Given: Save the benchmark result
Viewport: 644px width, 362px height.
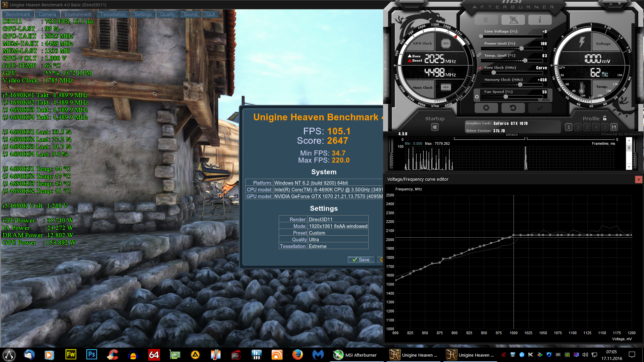Looking at the screenshot, I should click(x=361, y=260).
